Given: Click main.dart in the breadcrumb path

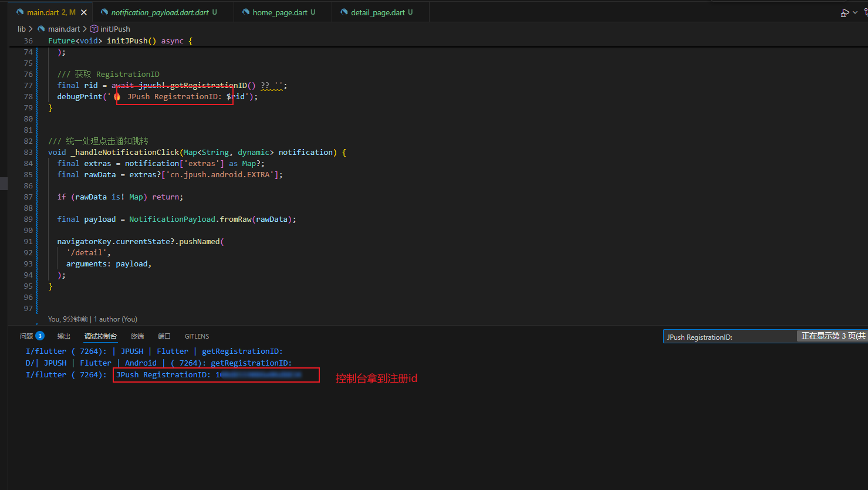Looking at the screenshot, I should pyautogui.click(x=63, y=29).
